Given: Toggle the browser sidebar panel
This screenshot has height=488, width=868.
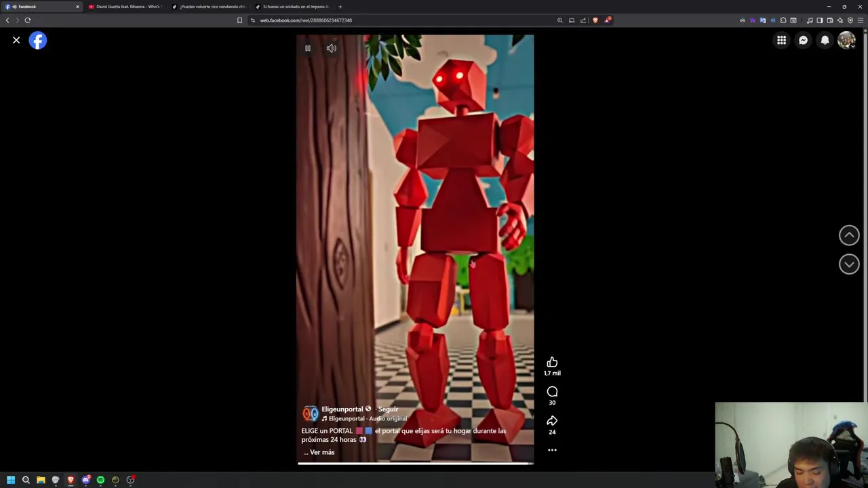Looking at the screenshot, I should (x=820, y=20).
